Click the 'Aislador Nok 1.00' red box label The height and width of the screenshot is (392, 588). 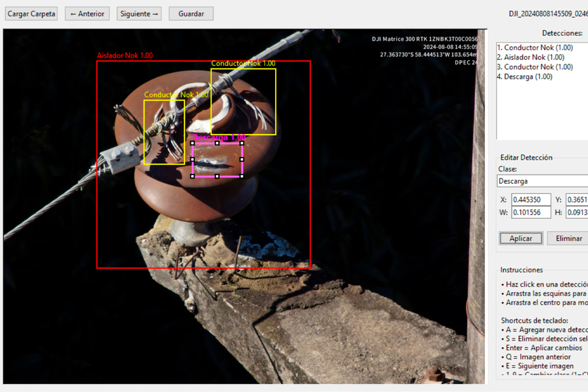[x=125, y=56]
